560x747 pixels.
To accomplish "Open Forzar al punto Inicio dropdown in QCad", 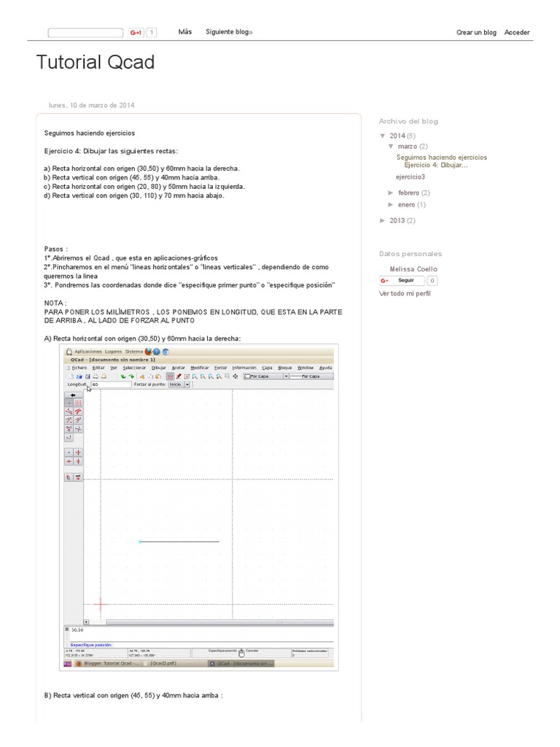I will click(179, 384).
